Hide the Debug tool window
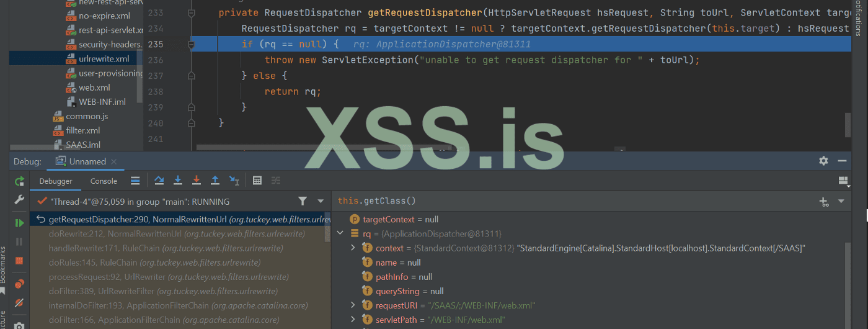Image resolution: width=868 pixels, height=329 pixels. 842,161
